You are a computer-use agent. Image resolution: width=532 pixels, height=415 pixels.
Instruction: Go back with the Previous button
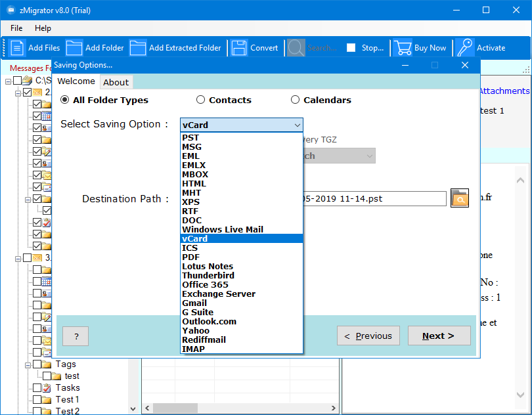click(368, 336)
